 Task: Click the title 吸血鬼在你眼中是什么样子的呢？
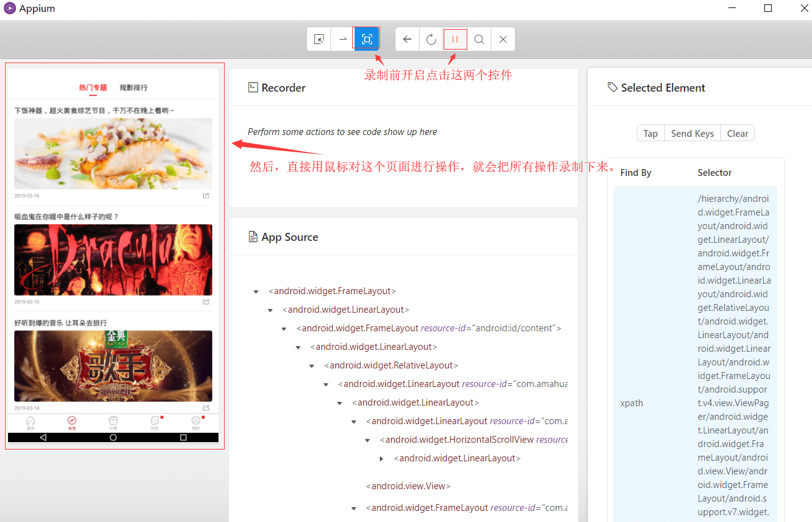point(66,217)
